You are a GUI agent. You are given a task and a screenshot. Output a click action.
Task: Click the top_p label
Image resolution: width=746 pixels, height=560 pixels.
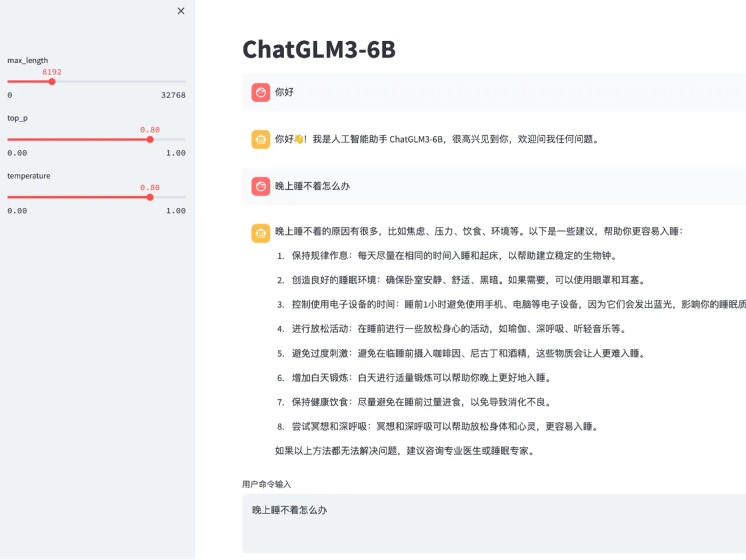[17, 118]
